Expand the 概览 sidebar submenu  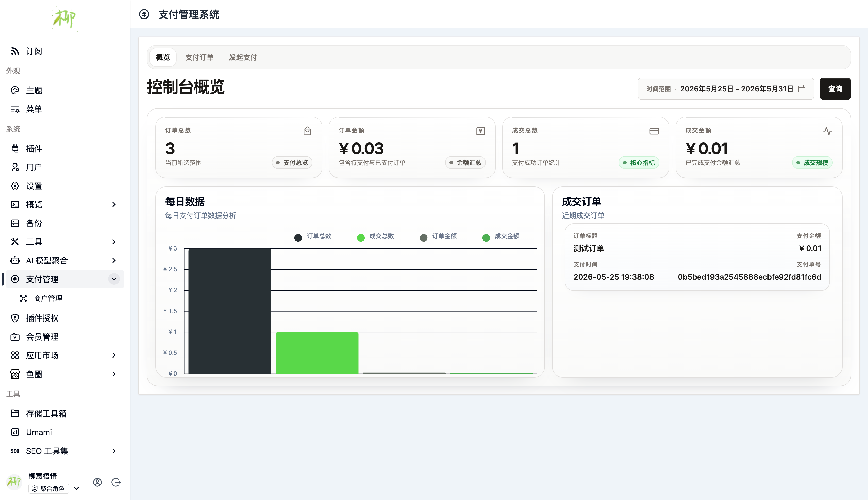[114, 204]
